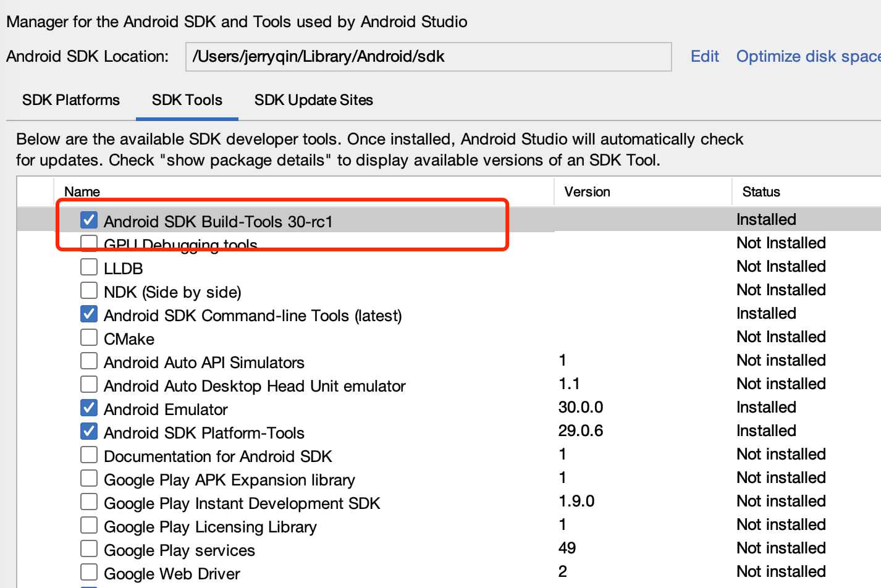Click Not Installed status of CMake
Image resolution: width=881 pixels, height=588 pixels.
(781, 337)
